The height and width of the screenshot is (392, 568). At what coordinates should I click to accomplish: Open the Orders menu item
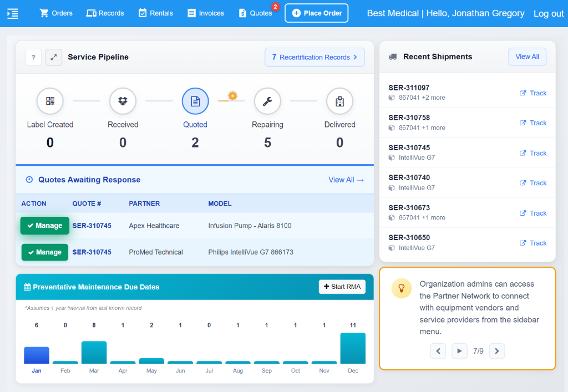[55, 13]
